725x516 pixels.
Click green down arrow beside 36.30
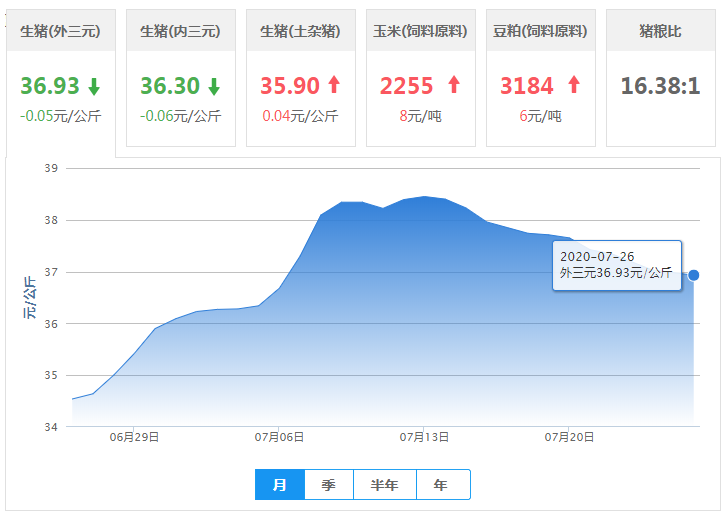[x=213, y=86]
